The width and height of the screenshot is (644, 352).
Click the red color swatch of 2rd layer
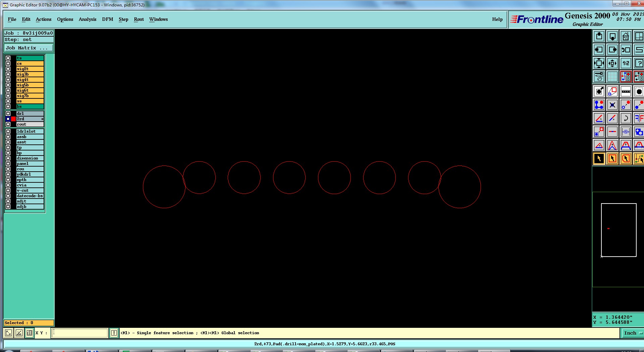point(13,119)
